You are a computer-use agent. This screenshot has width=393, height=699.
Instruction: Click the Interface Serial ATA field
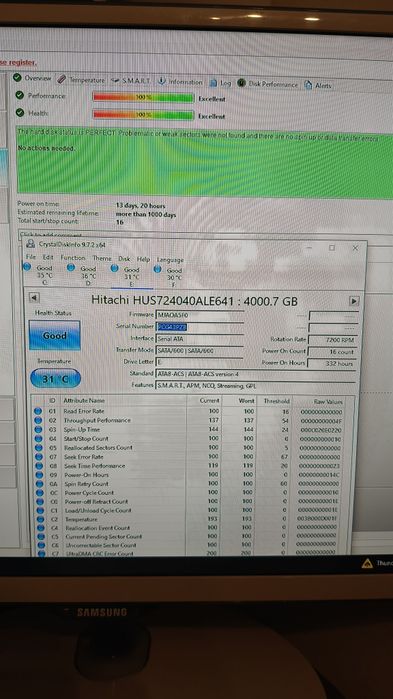pos(199,339)
